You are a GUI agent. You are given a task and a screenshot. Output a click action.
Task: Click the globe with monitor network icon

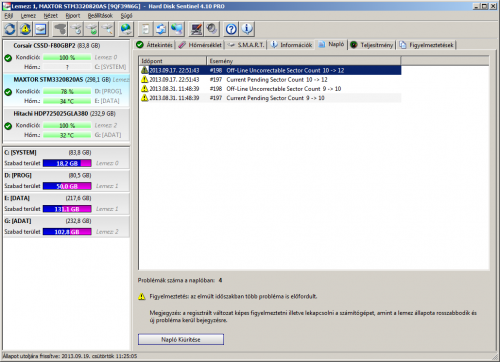pos(177,29)
